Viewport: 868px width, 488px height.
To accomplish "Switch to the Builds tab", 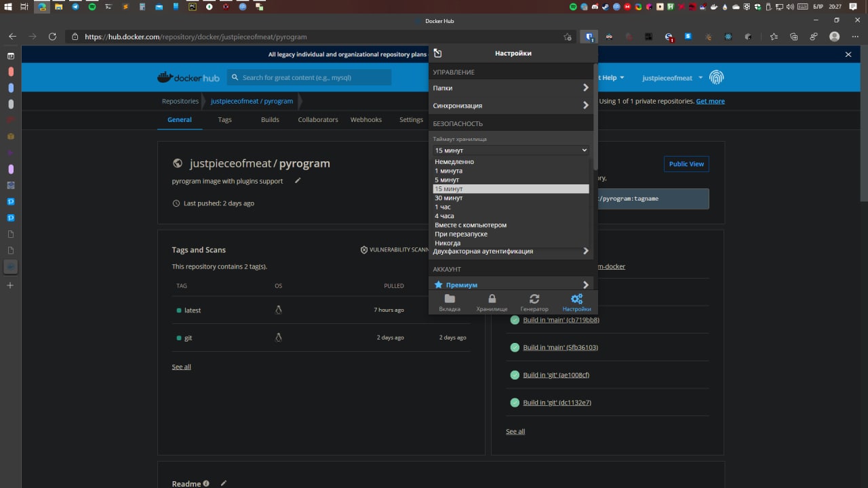I will (x=270, y=119).
